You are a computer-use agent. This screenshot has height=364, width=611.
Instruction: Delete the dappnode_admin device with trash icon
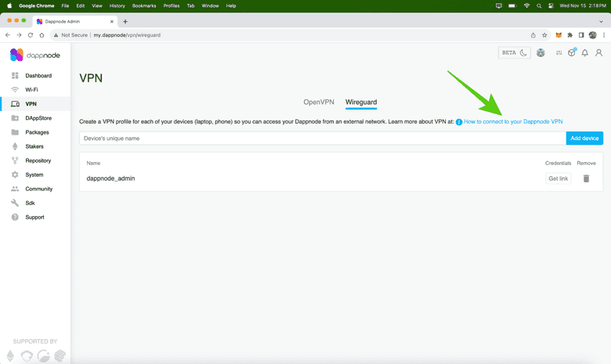[586, 178]
